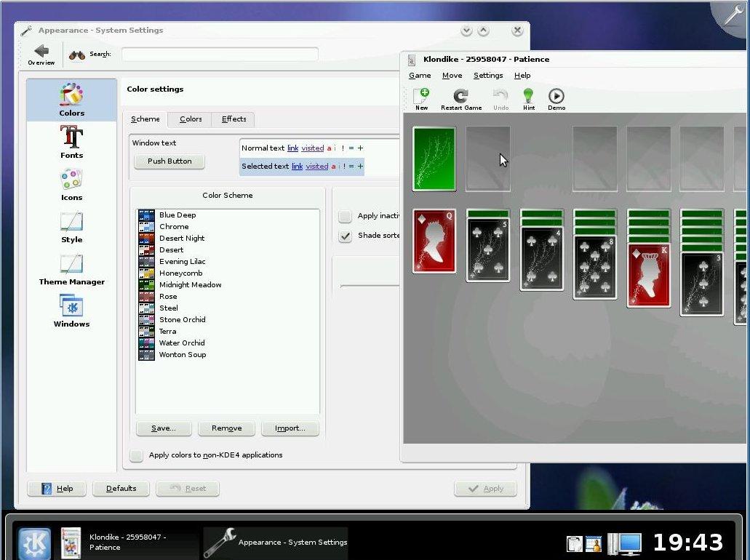The width and height of the screenshot is (750, 560).
Task: Click visited link in Selected text preview
Action: coord(317,167)
